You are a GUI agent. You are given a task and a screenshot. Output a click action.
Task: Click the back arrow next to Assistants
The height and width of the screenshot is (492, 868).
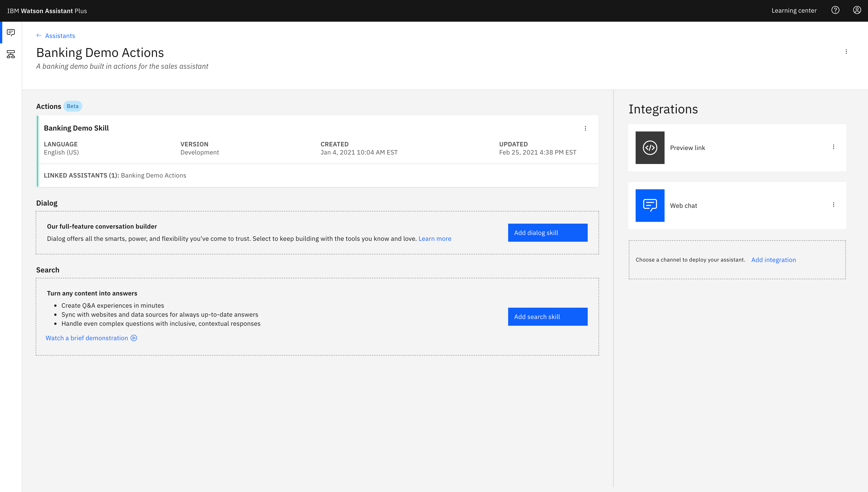(x=39, y=35)
